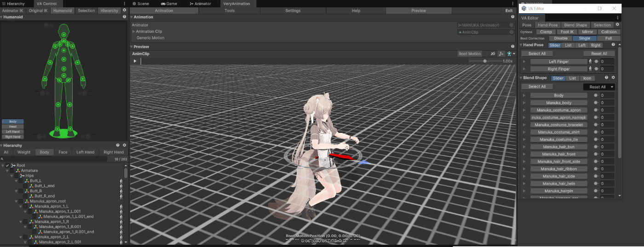
Task: Click the Left Hand button under humanoid figure
Action: (12, 132)
